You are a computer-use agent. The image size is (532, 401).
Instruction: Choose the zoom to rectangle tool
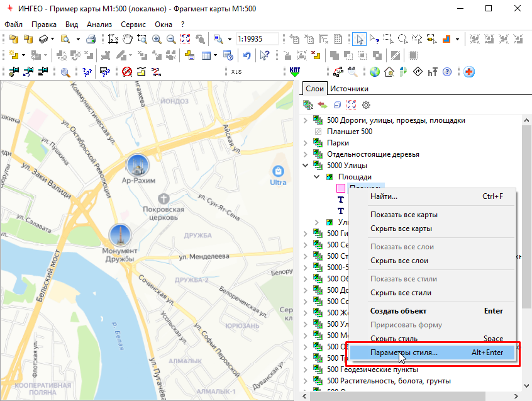[142, 39]
